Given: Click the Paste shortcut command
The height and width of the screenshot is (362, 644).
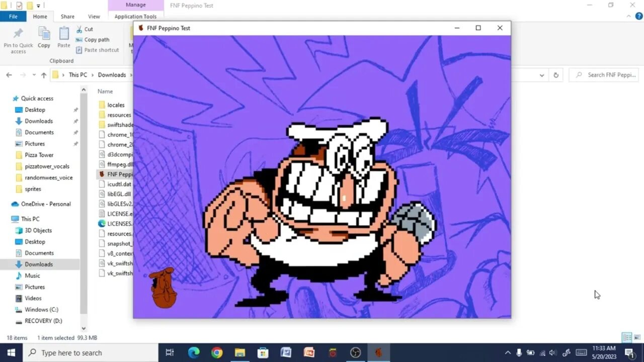Looking at the screenshot, I should pyautogui.click(x=98, y=50).
